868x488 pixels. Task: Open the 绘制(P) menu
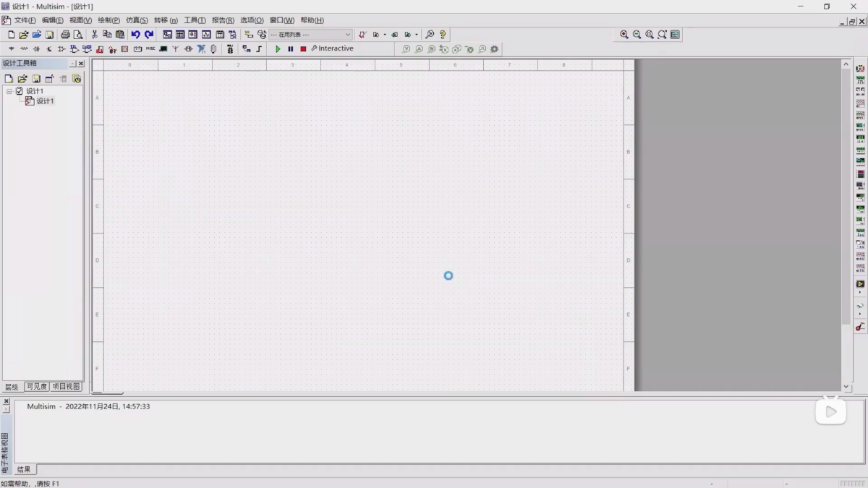click(x=109, y=20)
